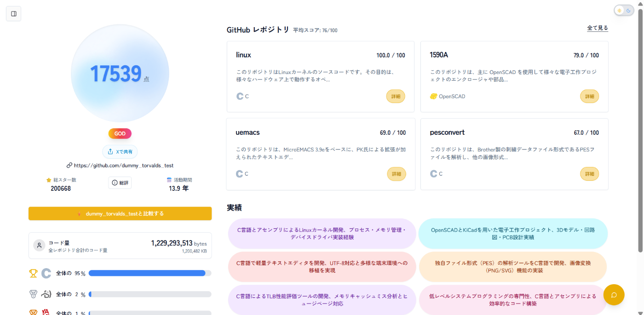
Task: Click icon in dummy_torvalds_testと比較する button
Action: (x=79, y=214)
